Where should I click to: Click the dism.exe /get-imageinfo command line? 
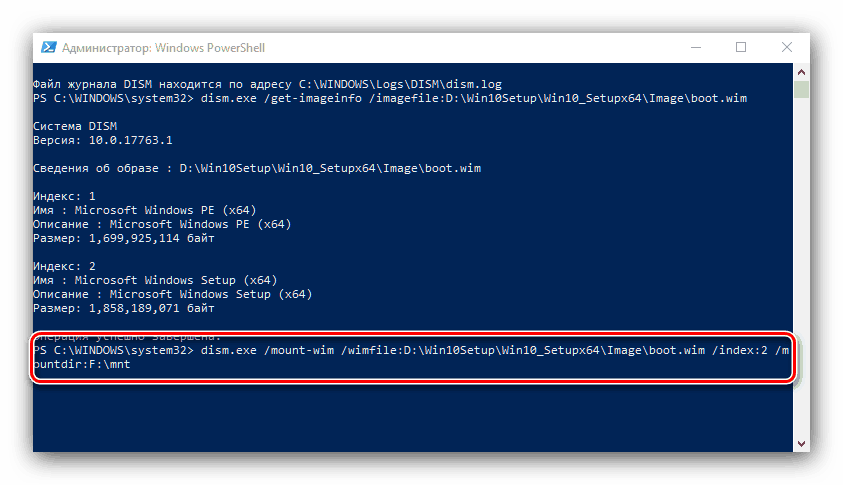coord(390,99)
